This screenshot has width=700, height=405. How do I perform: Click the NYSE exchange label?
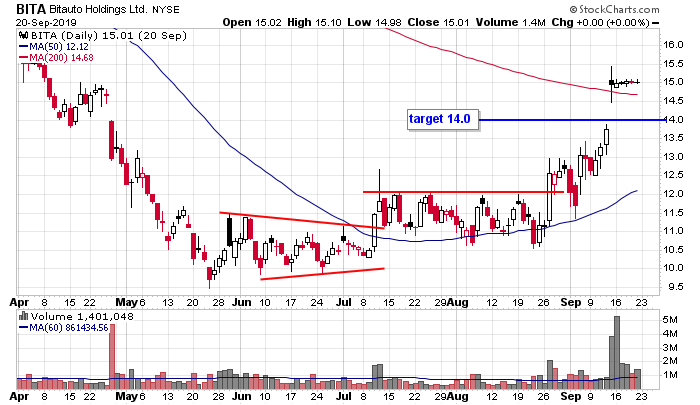pos(165,10)
